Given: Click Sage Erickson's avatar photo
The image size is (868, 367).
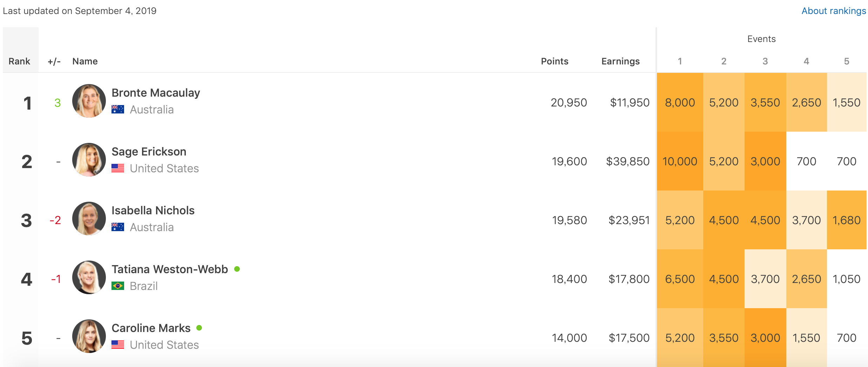Looking at the screenshot, I should click(89, 160).
